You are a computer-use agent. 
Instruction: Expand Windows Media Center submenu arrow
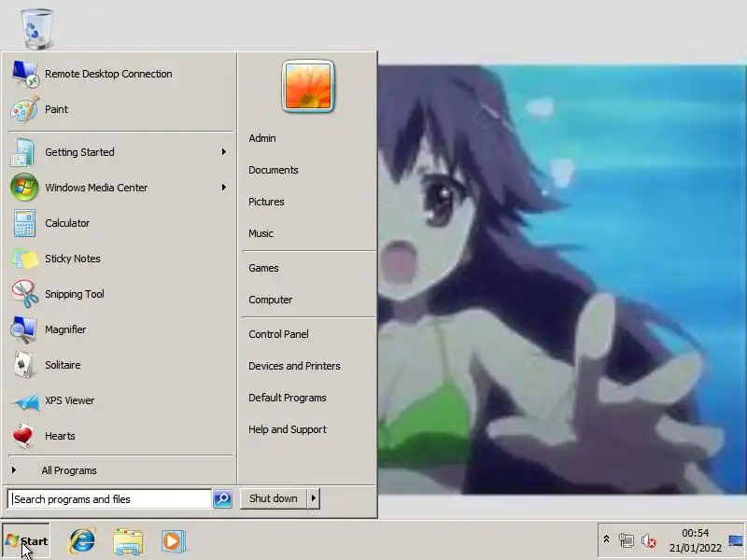[223, 188]
